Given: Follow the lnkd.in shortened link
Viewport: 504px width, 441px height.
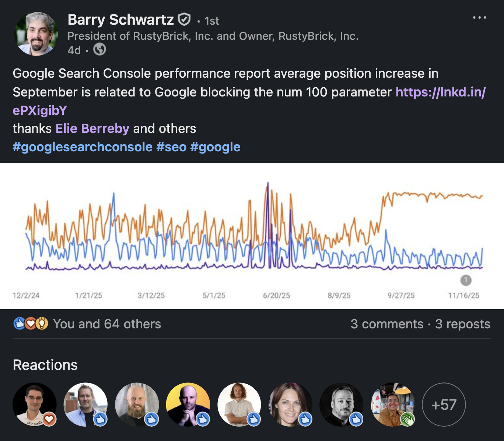Looking at the screenshot, I should [x=440, y=92].
